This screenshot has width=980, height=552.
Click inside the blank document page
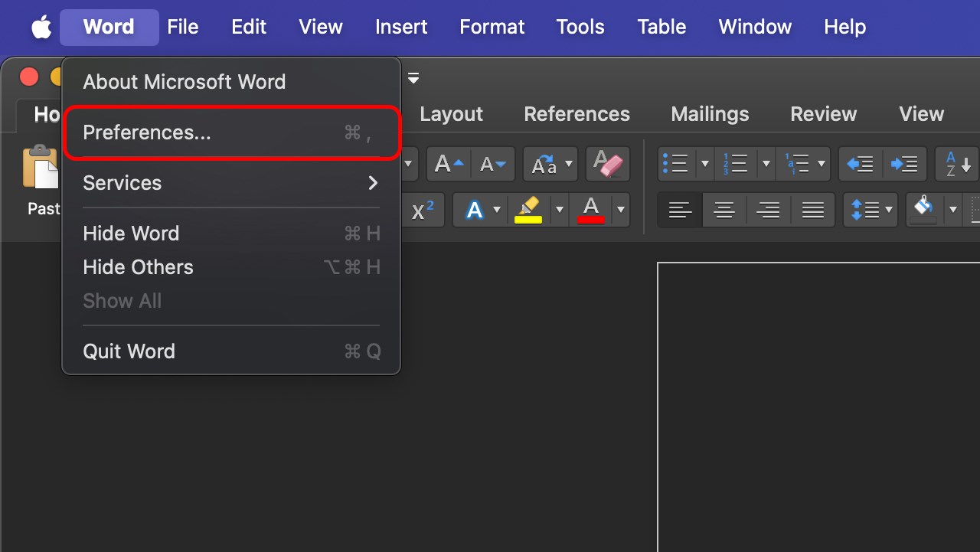(819, 407)
